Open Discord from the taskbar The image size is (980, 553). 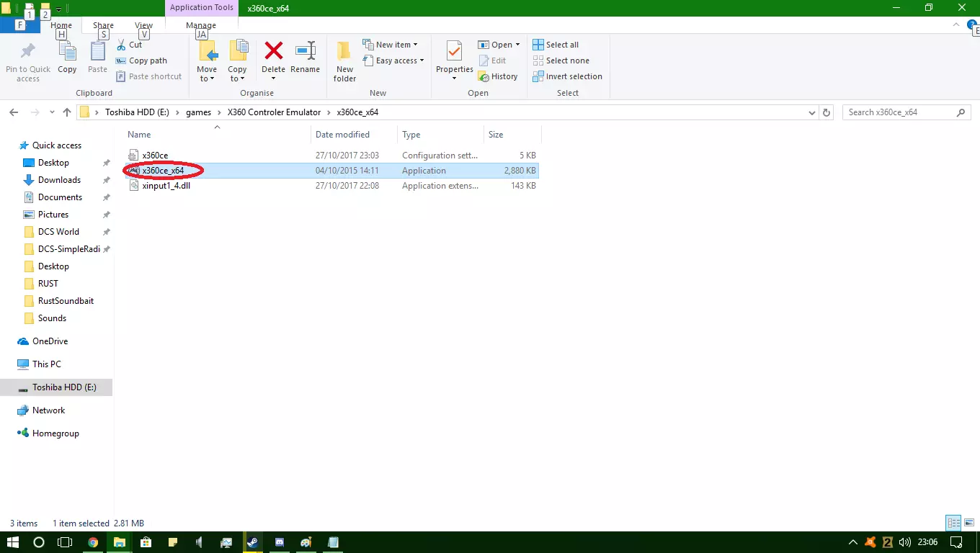(x=280, y=542)
